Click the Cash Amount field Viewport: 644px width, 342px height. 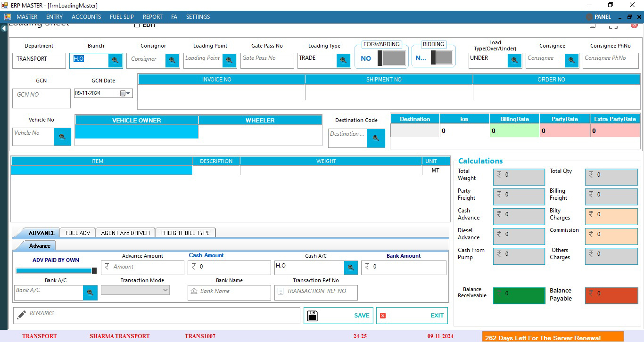pyautogui.click(x=229, y=268)
